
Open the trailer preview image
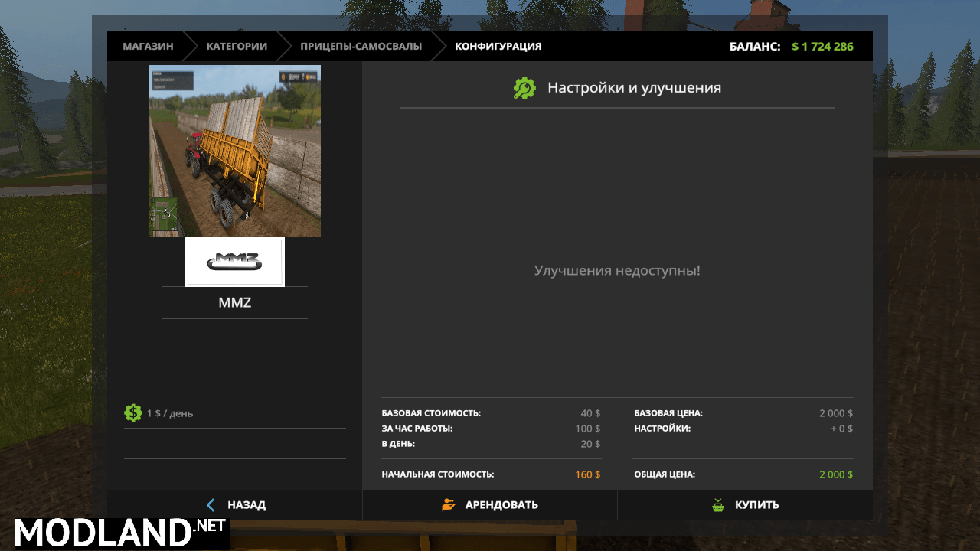234,151
